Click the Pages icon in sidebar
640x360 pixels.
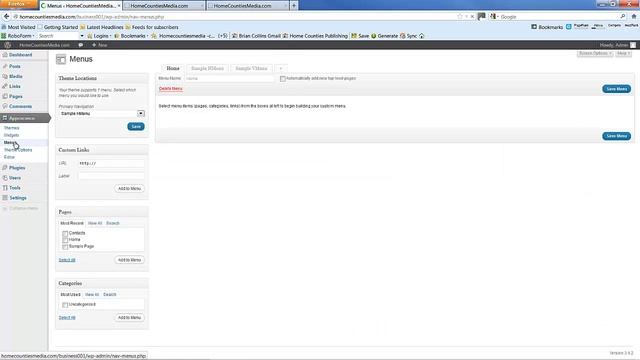coord(5,96)
